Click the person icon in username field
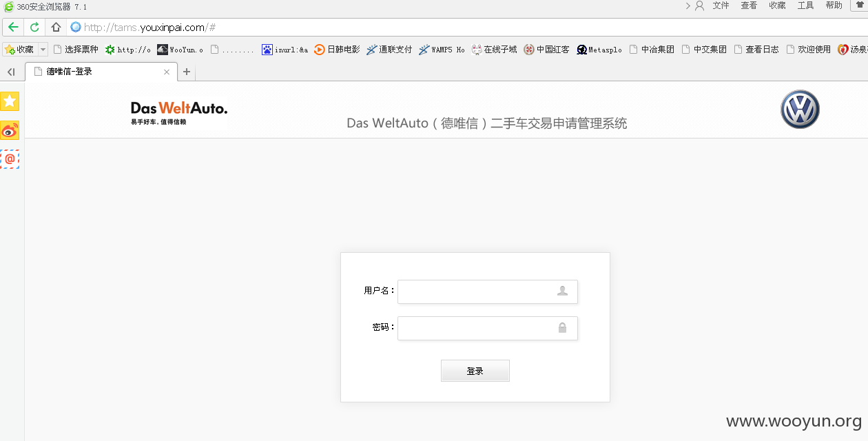Image resolution: width=868 pixels, height=441 pixels. (562, 291)
